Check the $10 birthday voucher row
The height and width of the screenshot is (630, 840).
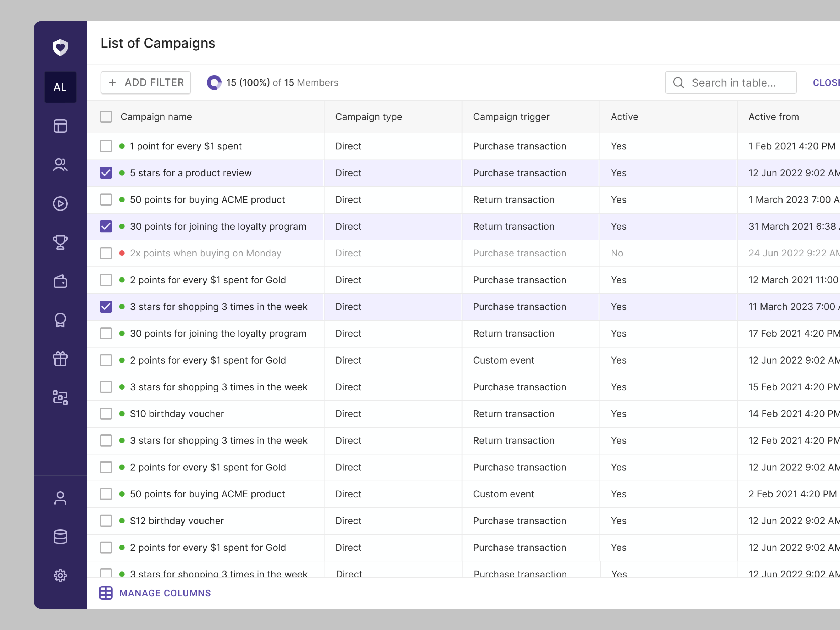(x=106, y=413)
